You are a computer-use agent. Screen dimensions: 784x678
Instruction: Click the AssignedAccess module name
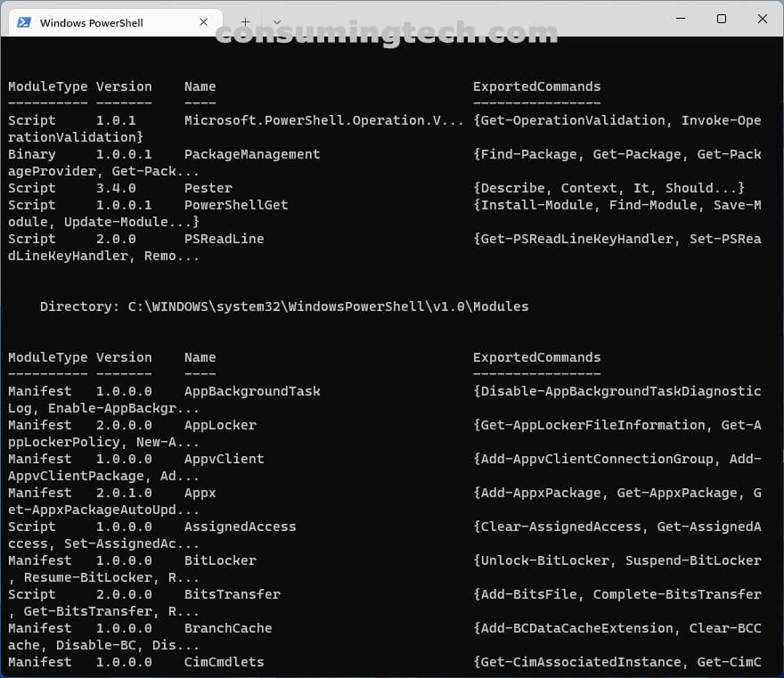click(240, 527)
